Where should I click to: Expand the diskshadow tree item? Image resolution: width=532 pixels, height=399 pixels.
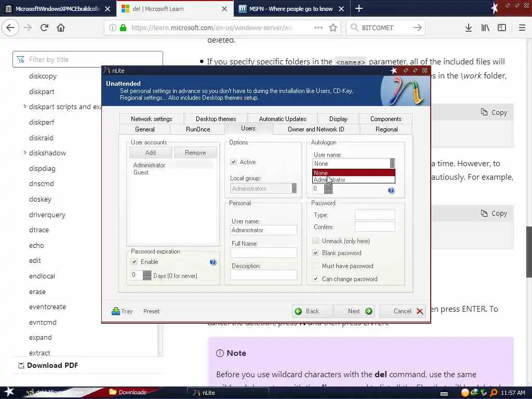pyautogui.click(x=25, y=153)
